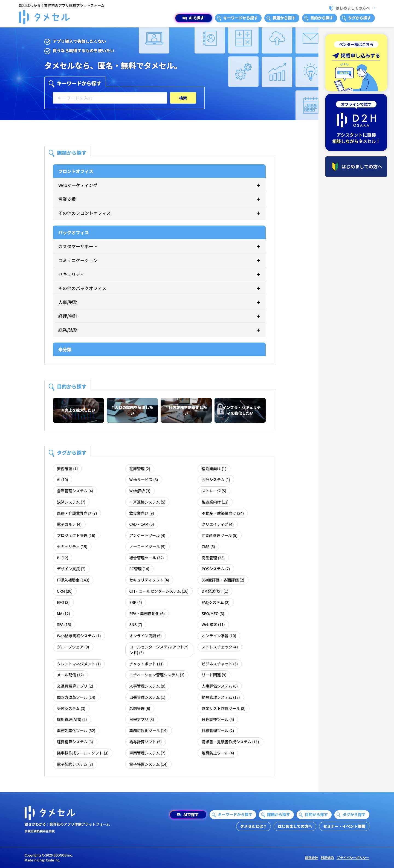Image resolution: width=394 pixels, height=868 pixels.
Task: Open the プライバシーポリシー link
Action: click(353, 858)
